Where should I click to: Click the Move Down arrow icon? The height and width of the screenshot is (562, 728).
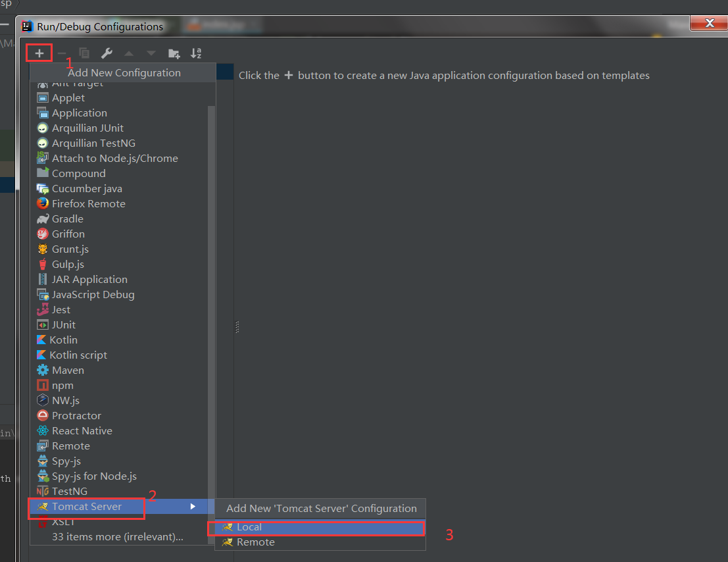click(x=151, y=53)
